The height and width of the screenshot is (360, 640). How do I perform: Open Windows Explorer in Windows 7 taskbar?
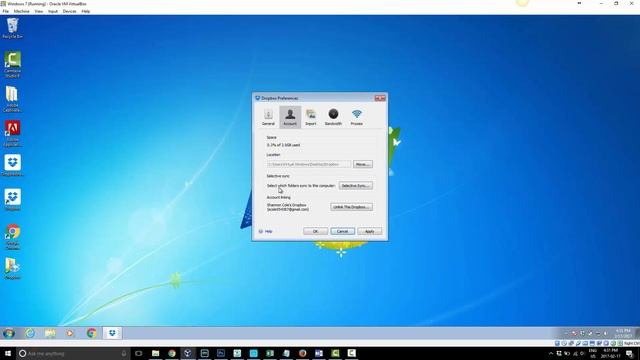(x=50, y=333)
